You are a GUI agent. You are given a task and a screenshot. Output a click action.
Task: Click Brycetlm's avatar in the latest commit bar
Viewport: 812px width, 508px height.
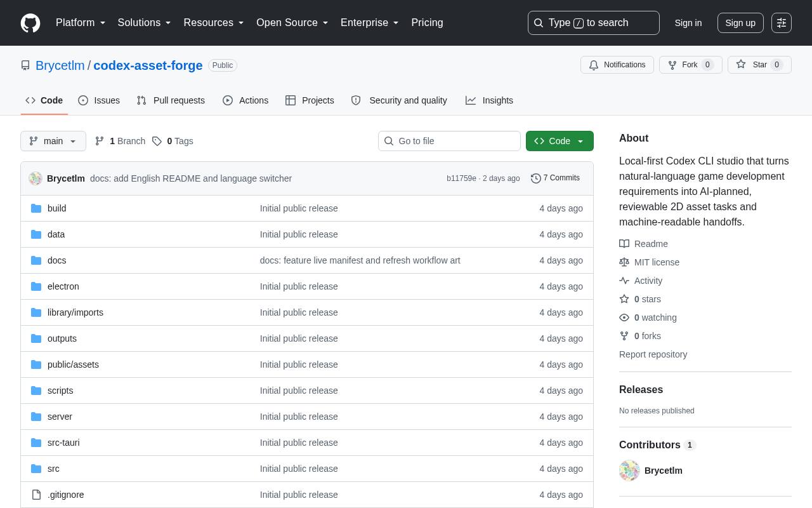[36, 178]
